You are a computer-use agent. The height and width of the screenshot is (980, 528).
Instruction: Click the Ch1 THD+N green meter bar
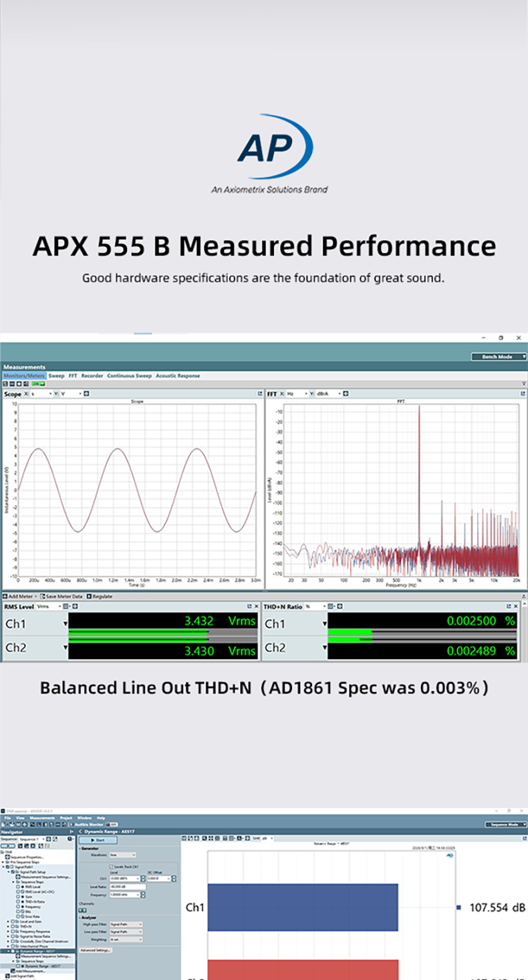click(350, 631)
